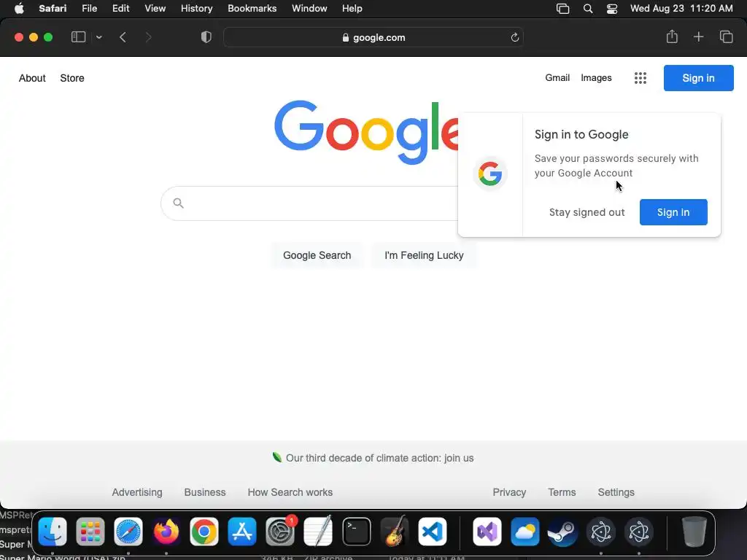Open Spotlight search in menu bar
The width and height of the screenshot is (747, 560).
point(588,9)
